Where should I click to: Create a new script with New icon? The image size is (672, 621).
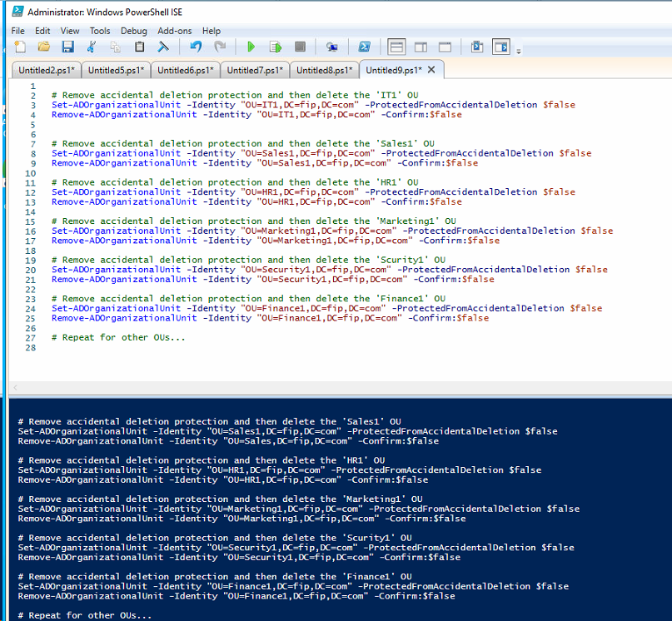click(x=20, y=47)
